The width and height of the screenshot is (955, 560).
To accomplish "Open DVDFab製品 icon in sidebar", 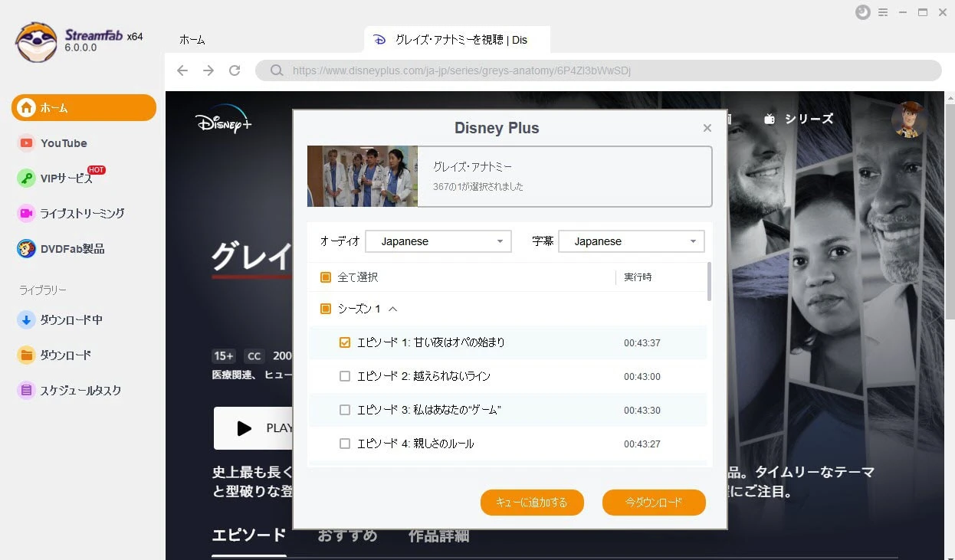I will (26, 249).
